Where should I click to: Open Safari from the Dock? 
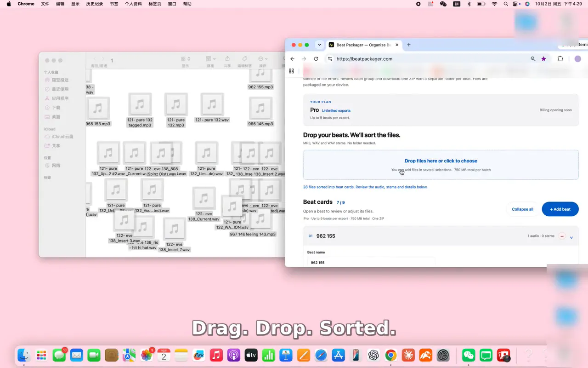click(x=321, y=355)
